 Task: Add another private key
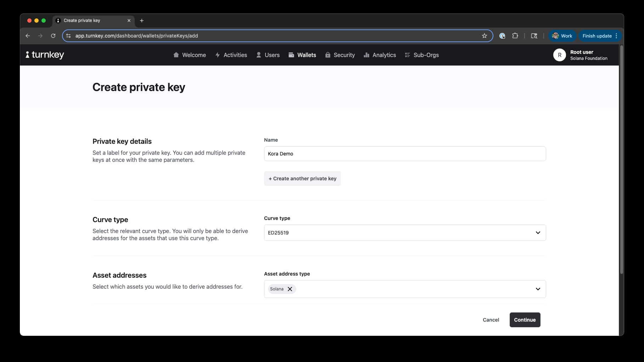point(302,179)
